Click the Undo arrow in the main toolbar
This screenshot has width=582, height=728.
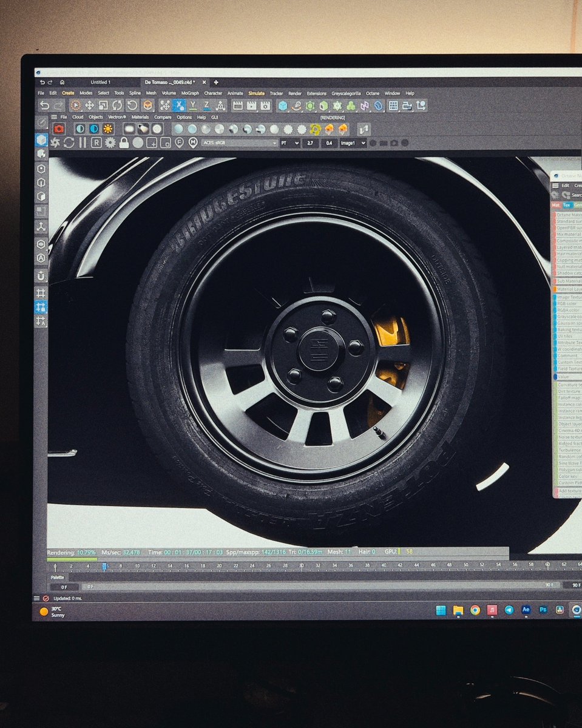pyautogui.click(x=45, y=105)
